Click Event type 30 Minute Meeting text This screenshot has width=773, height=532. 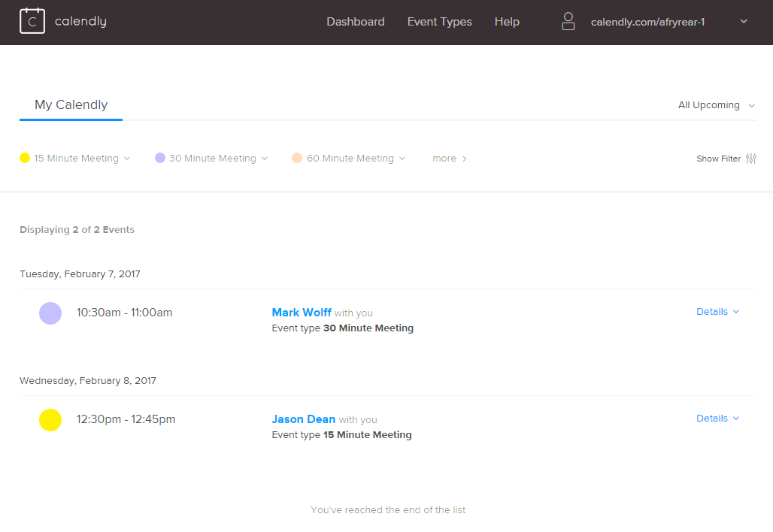point(343,328)
